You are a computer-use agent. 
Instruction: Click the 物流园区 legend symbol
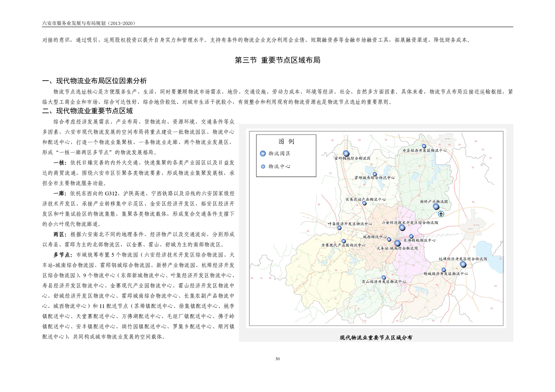(263, 153)
